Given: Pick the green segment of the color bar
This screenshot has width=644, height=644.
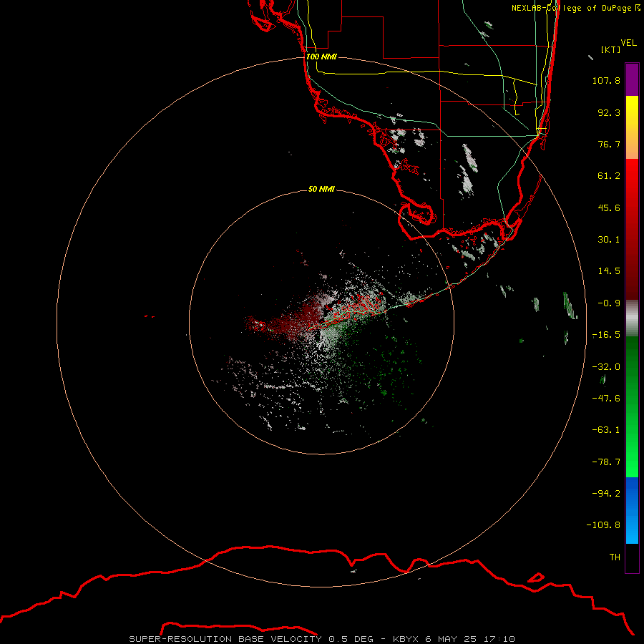Looking at the screenshot, I should [632, 406].
